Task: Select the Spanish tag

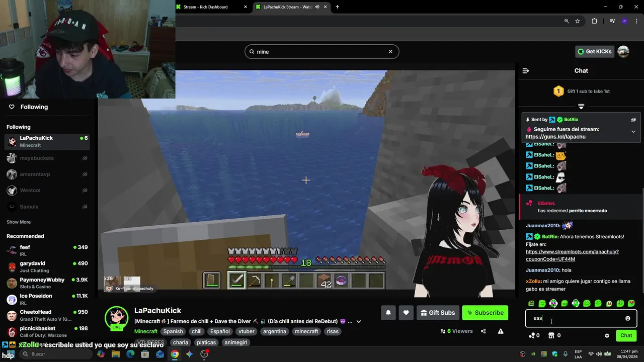Action: pyautogui.click(x=173, y=331)
